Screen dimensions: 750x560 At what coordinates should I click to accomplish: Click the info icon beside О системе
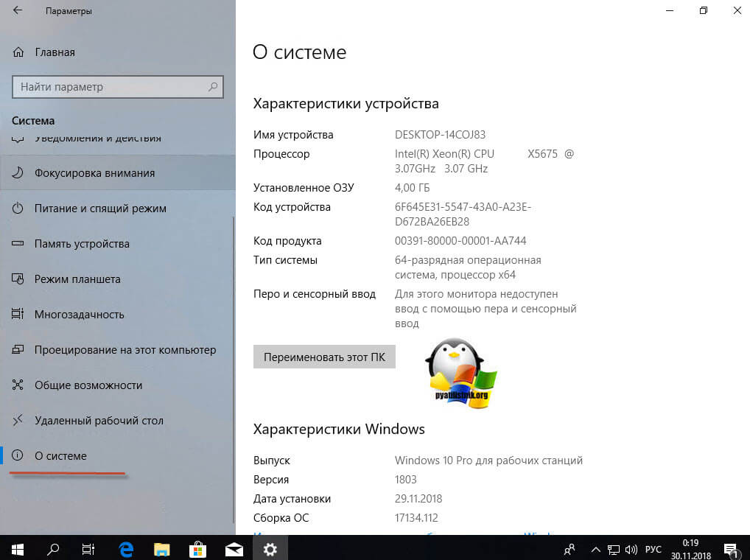coord(18,455)
